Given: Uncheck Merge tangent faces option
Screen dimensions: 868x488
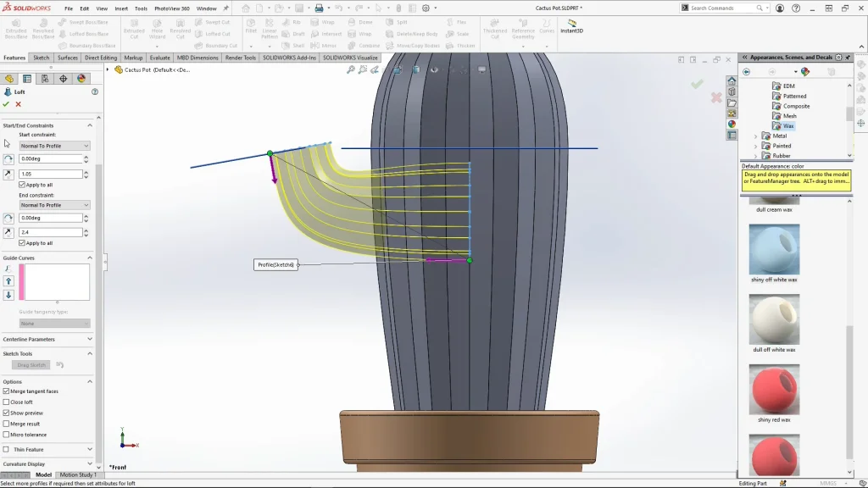Looking at the screenshot, I should pos(7,391).
